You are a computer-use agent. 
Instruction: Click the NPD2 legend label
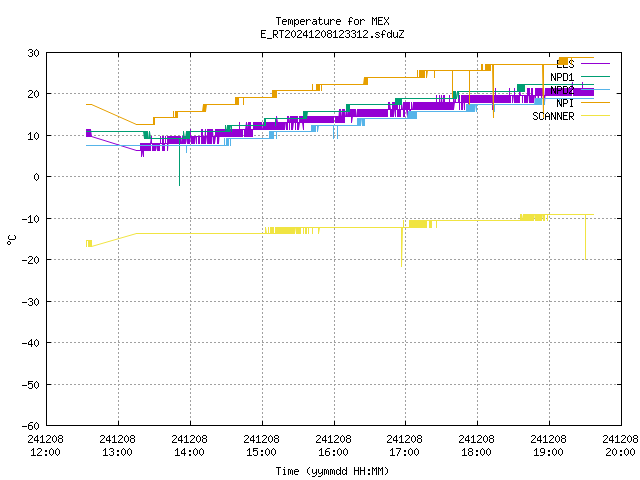(562, 90)
